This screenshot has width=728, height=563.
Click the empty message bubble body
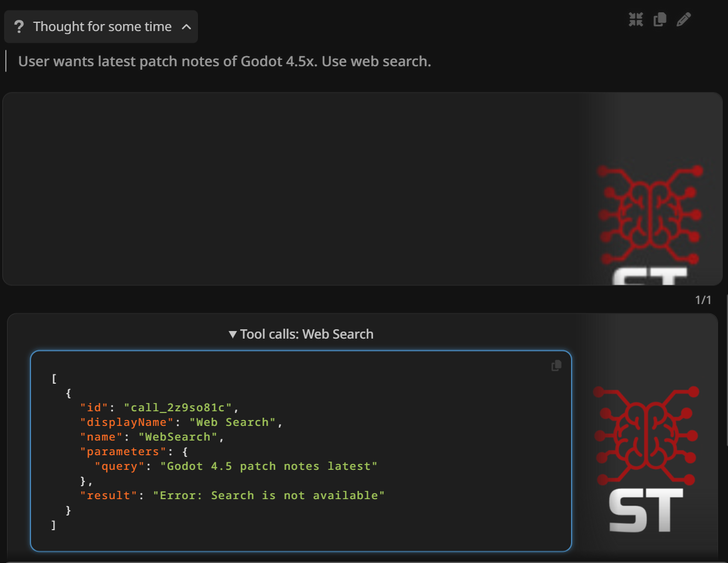click(x=293, y=189)
